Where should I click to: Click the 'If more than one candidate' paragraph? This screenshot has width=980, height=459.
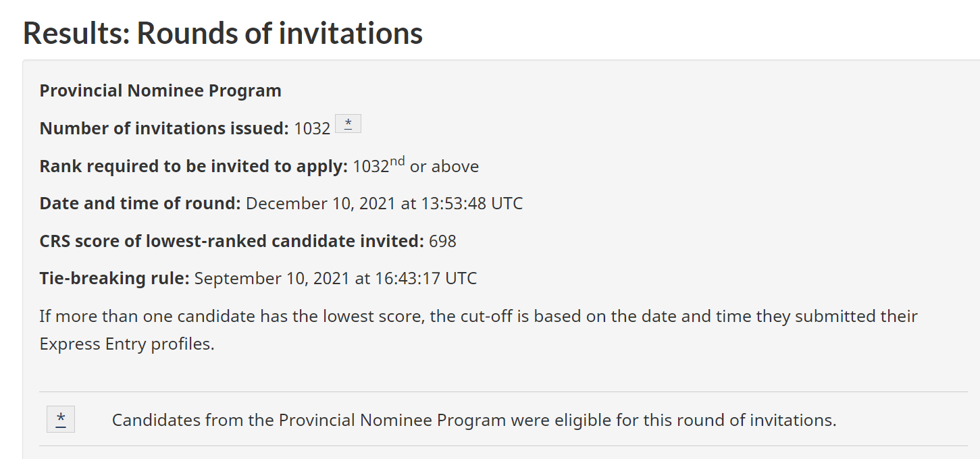[479, 329]
